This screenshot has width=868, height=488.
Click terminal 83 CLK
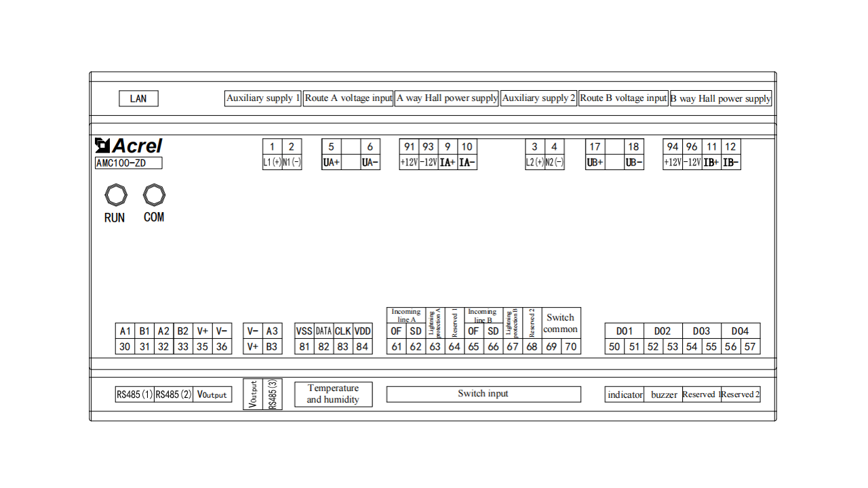tap(343, 339)
